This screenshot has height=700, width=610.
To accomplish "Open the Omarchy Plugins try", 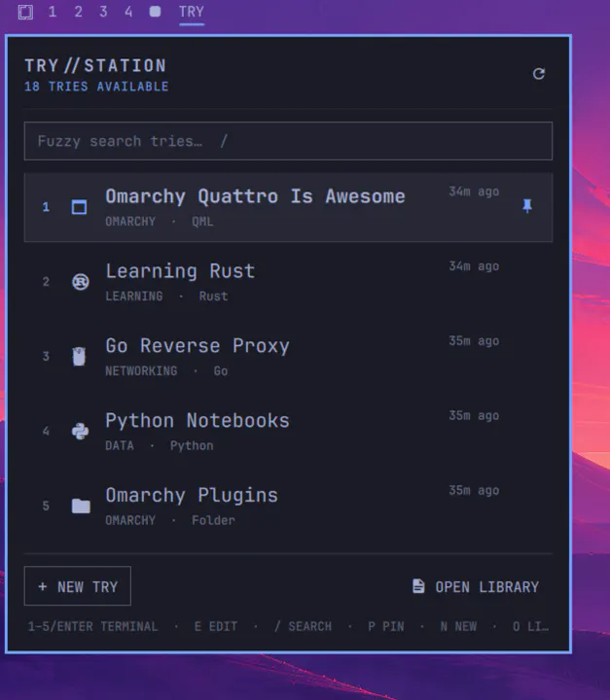I will pos(288,506).
